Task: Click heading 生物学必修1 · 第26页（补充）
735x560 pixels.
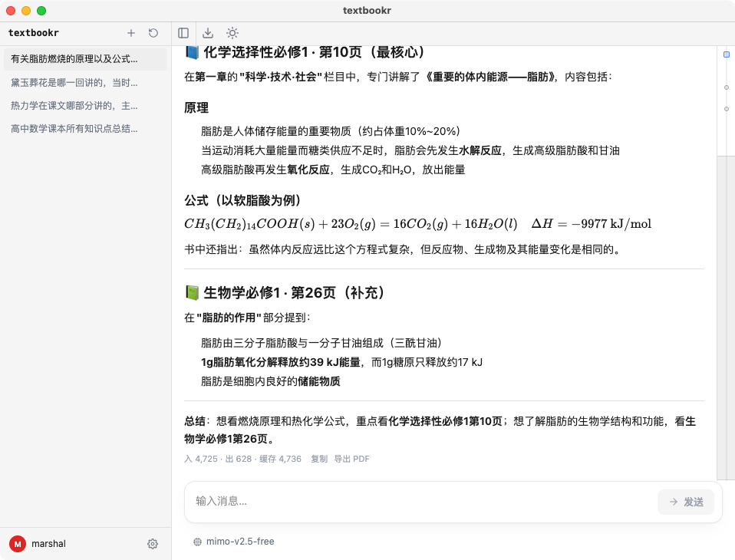Action: pyautogui.click(x=294, y=293)
